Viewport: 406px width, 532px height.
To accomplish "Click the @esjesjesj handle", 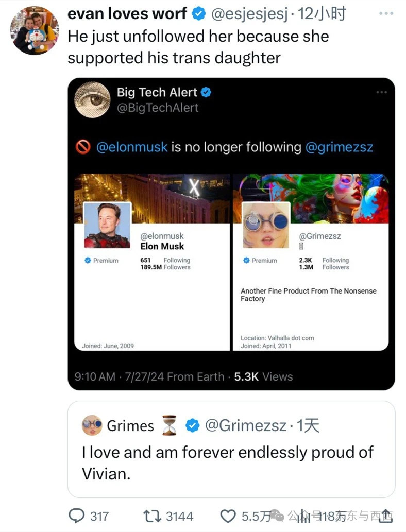I will pyautogui.click(x=249, y=14).
